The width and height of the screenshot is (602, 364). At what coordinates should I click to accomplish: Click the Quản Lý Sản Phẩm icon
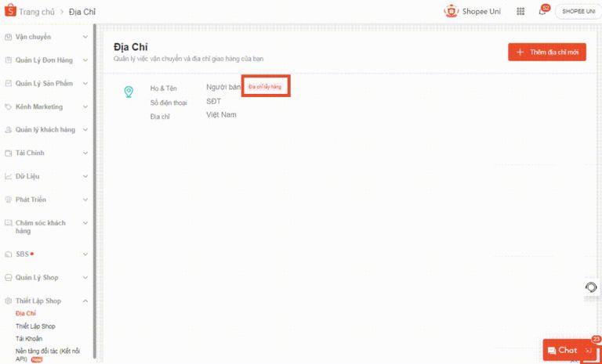[x=8, y=83]
